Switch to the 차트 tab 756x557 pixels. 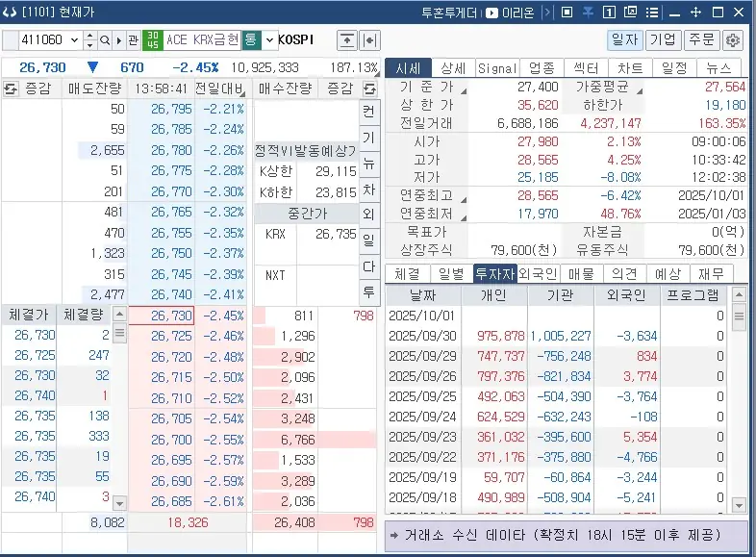pos(630,68)
